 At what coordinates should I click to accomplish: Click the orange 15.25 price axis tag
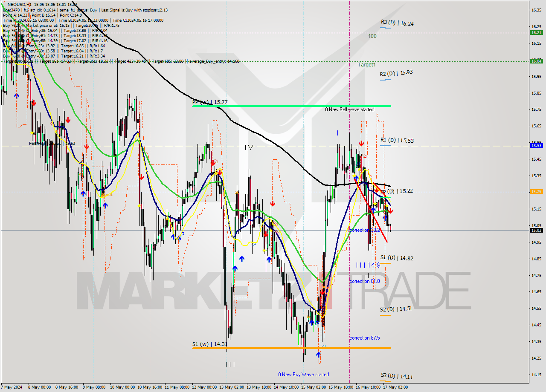click(x=536, y=192)
